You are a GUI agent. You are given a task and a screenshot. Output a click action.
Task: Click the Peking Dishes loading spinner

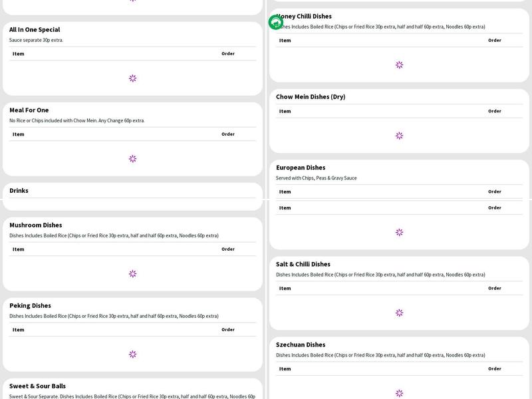point(132,354)
